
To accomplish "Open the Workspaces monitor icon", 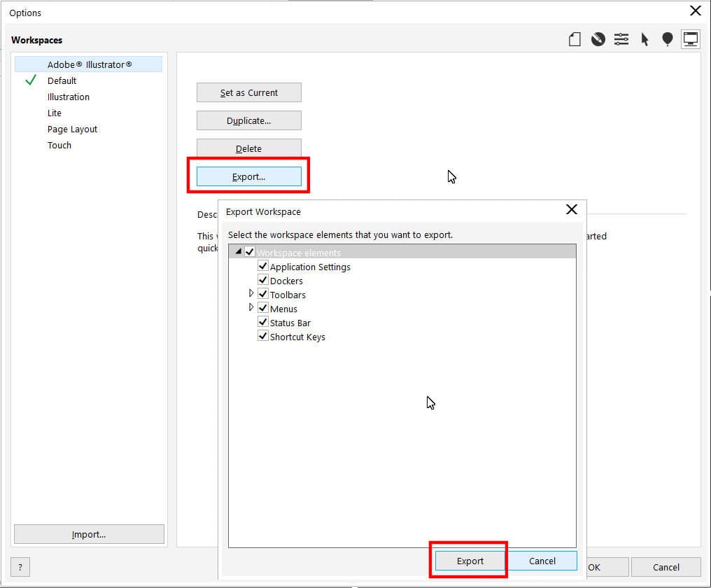I will [x=691, y=40].
